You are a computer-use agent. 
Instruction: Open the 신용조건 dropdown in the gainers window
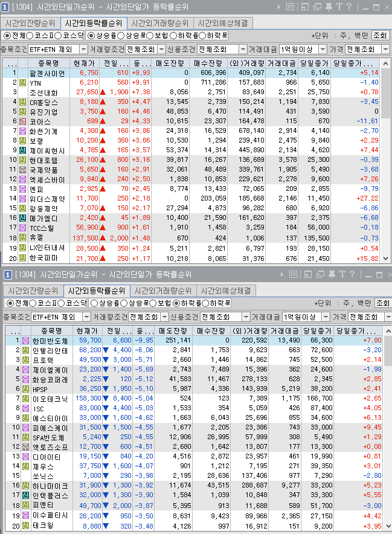tap(242, 50)
